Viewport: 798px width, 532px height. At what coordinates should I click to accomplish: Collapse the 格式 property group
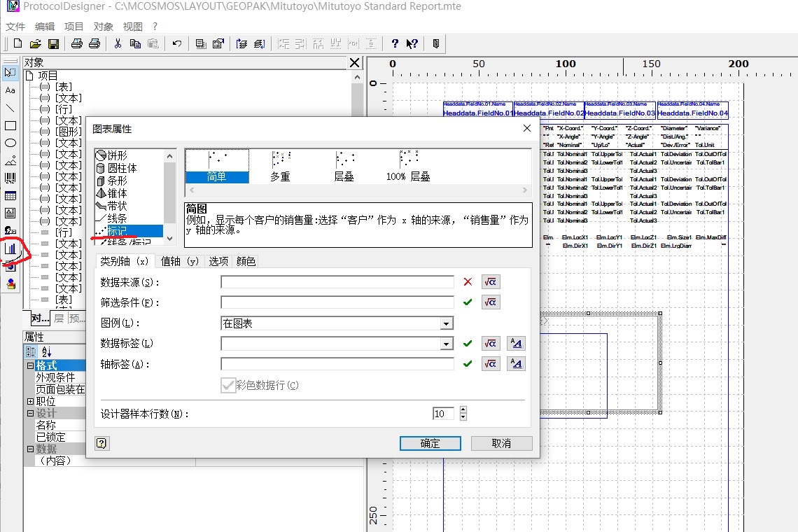pos(31,365)
